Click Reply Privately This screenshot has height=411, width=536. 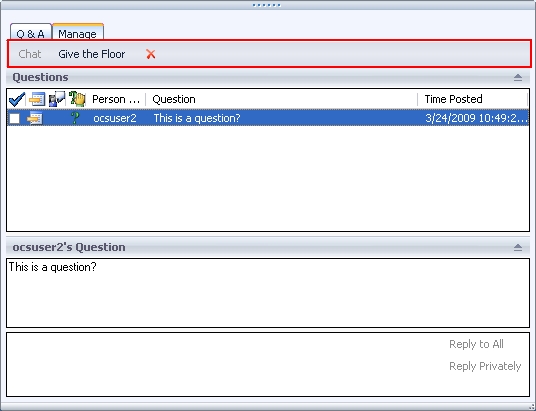[x=485, y=366]
